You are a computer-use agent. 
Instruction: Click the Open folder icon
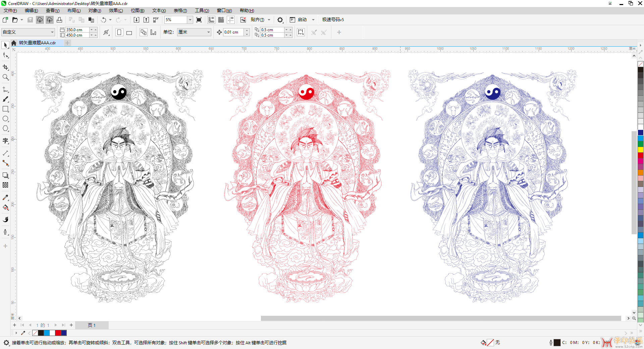point(15,20)
